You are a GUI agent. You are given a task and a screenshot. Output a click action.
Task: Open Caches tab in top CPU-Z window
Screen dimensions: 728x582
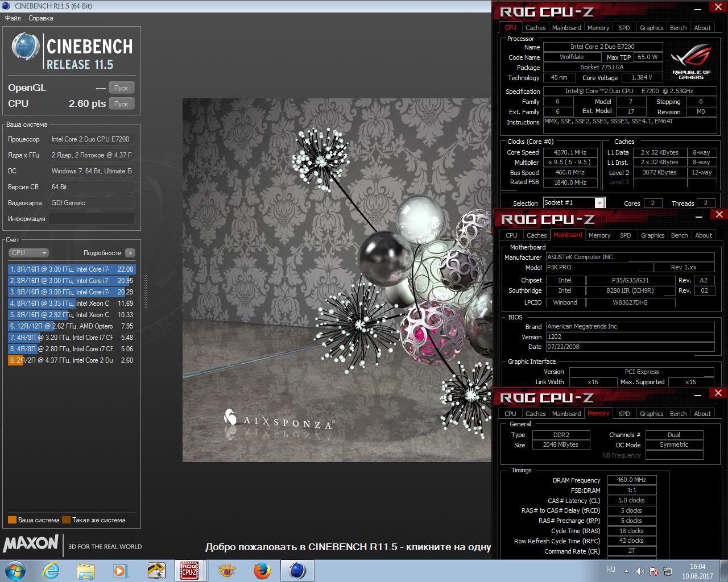pos(535,28)
